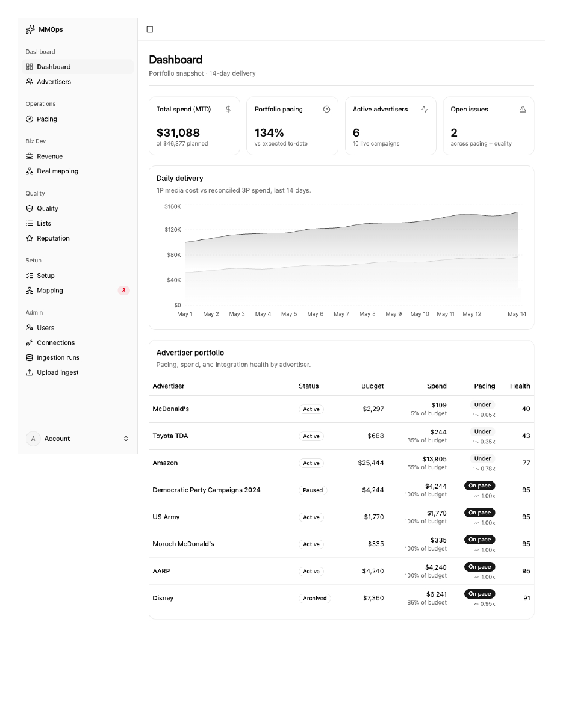The width and height of the screenshot is (563, 728).
Task: Click Disney's $6,241 spend value
Action: (x=437, y=594)
